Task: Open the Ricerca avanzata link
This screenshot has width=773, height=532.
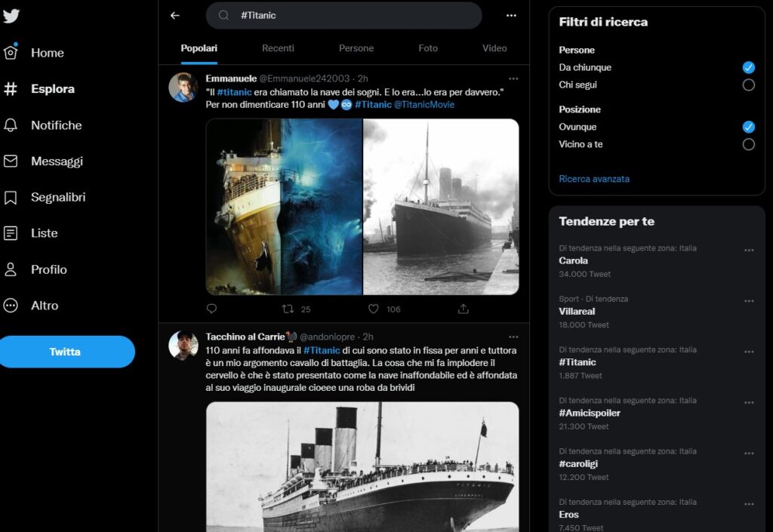Action: 593,179
